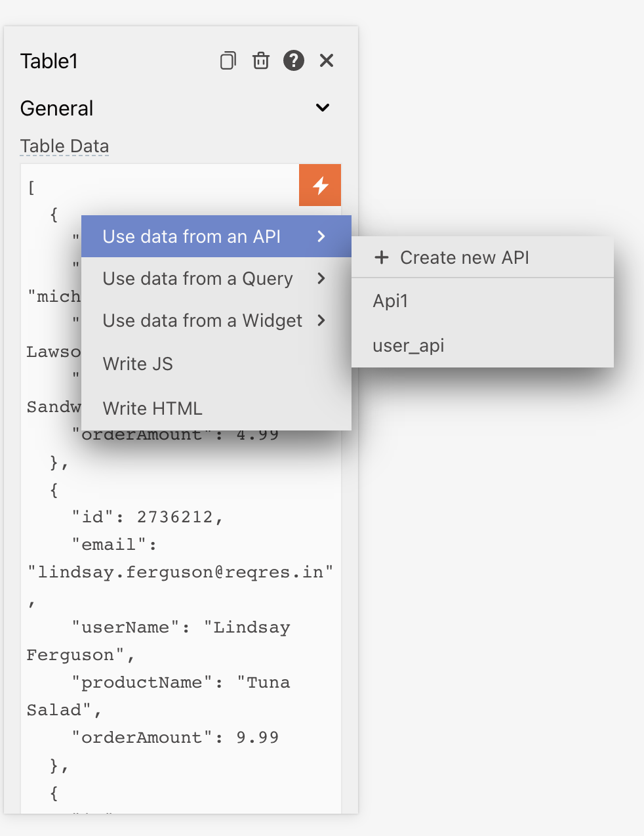Delete Table1 with the trash icon
Viewport: 644px width, 836px height.
click(261, 60)
